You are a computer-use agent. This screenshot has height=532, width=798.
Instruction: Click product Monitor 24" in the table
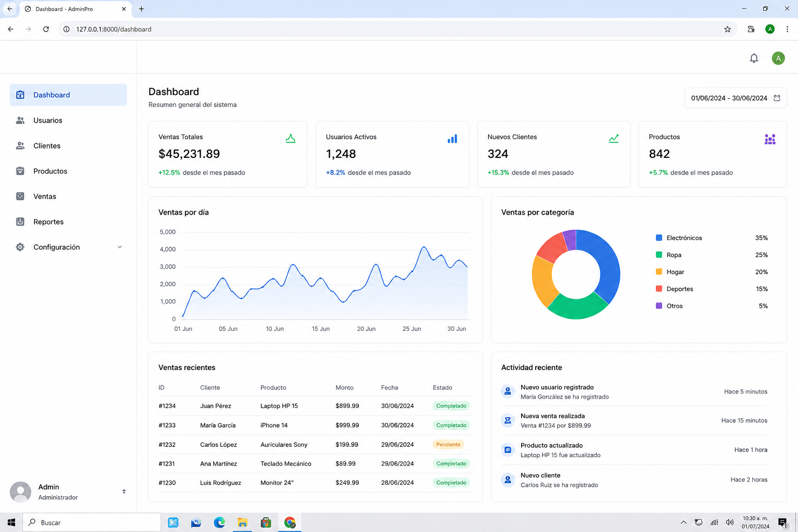click(277, 483)
